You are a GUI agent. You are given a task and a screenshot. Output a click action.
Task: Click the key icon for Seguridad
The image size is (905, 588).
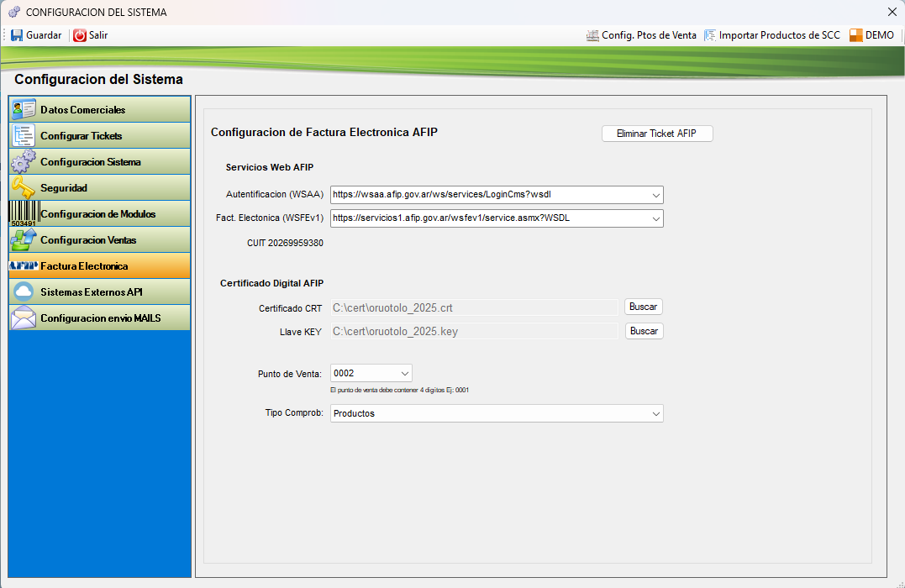(x=23, y=187)
